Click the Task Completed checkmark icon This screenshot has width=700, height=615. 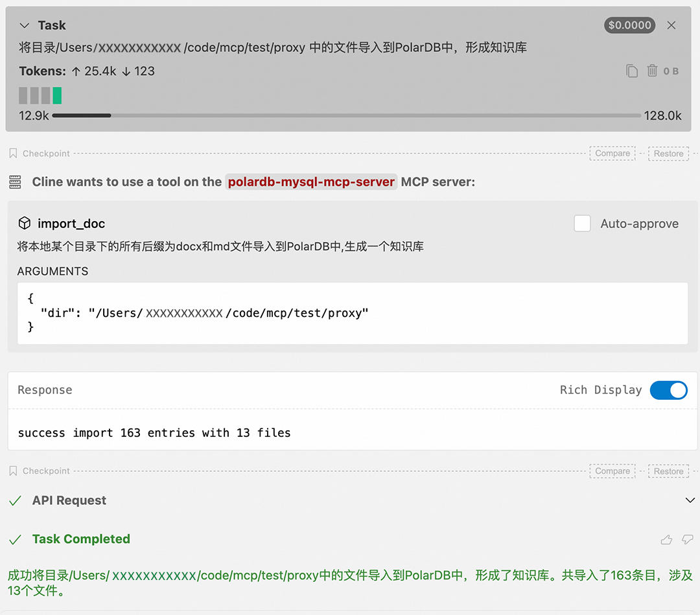pyautogui.click(x=15, y=540)
